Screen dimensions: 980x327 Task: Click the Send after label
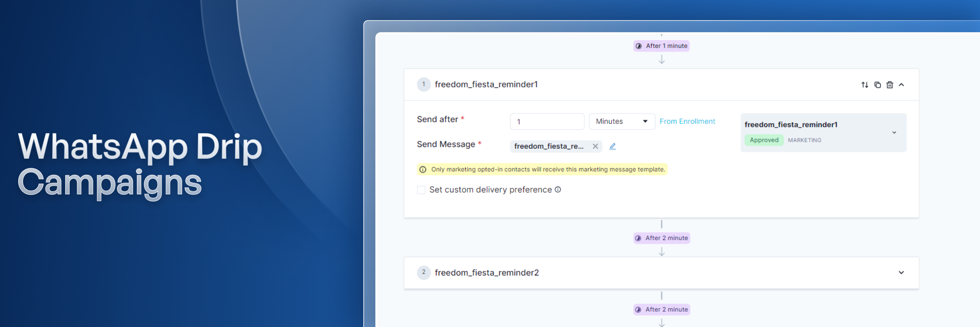[437, 119]
